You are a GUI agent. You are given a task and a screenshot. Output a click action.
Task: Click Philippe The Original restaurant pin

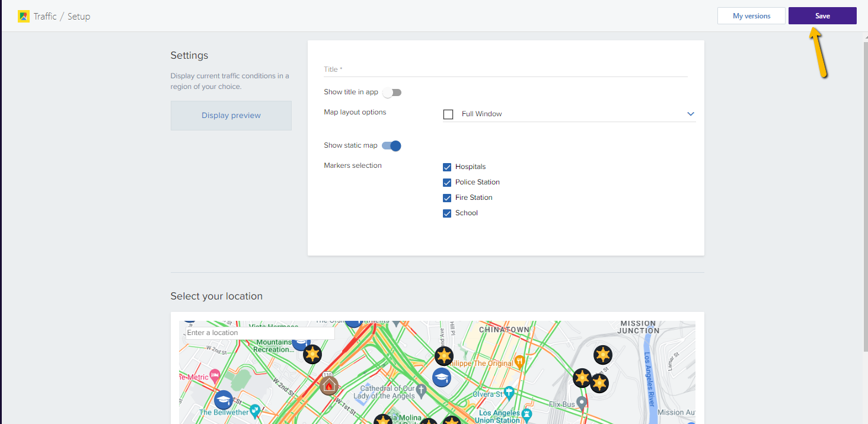[x=519, y=361]
